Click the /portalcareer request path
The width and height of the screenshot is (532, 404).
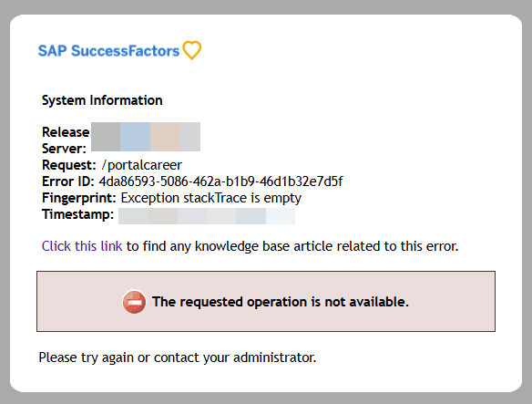point(142,165)
